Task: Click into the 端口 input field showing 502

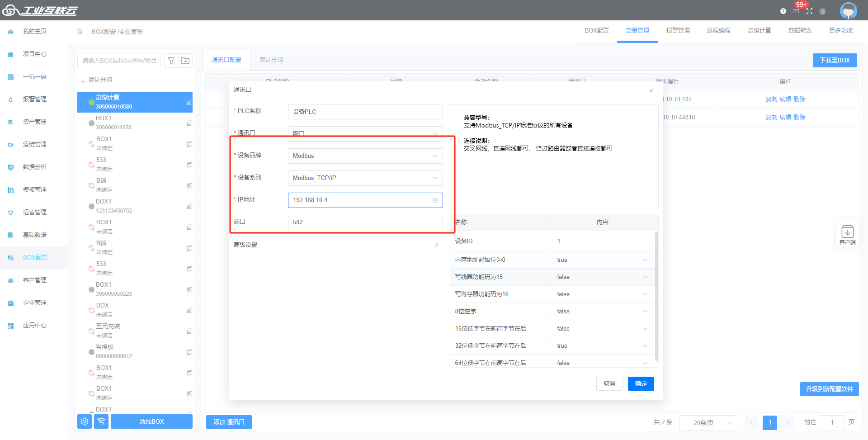Action: click(365, 222)
